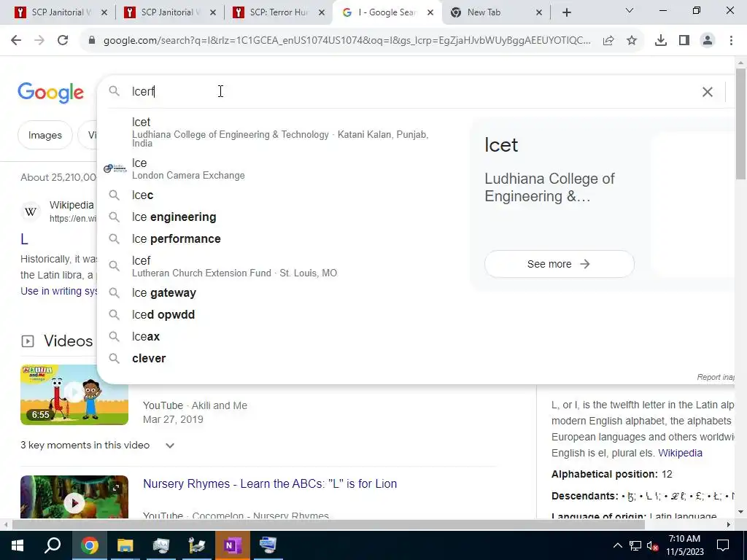Show hidden system tray icons
Viewport: 747px width, 560px height.
coord(617,545)
